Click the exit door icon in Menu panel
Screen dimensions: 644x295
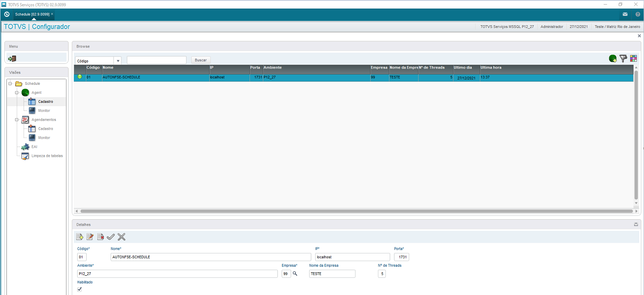click(x=12, y=58)
